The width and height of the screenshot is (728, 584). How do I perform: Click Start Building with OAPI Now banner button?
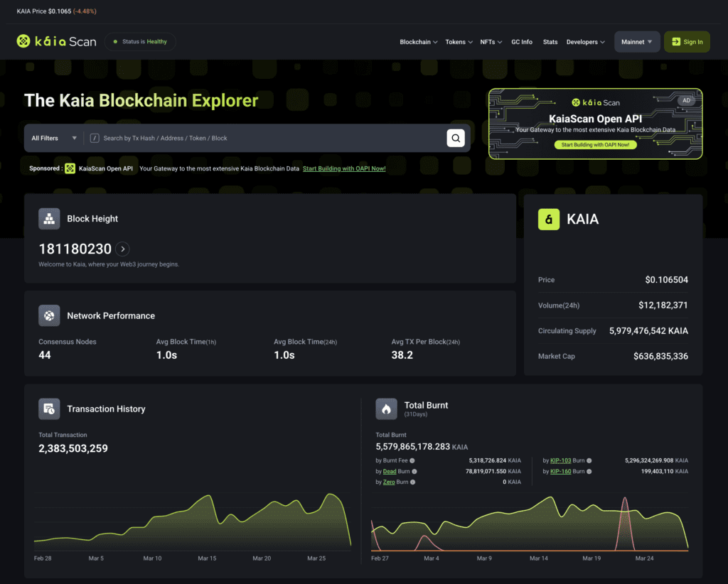click(x=595, y=145)
